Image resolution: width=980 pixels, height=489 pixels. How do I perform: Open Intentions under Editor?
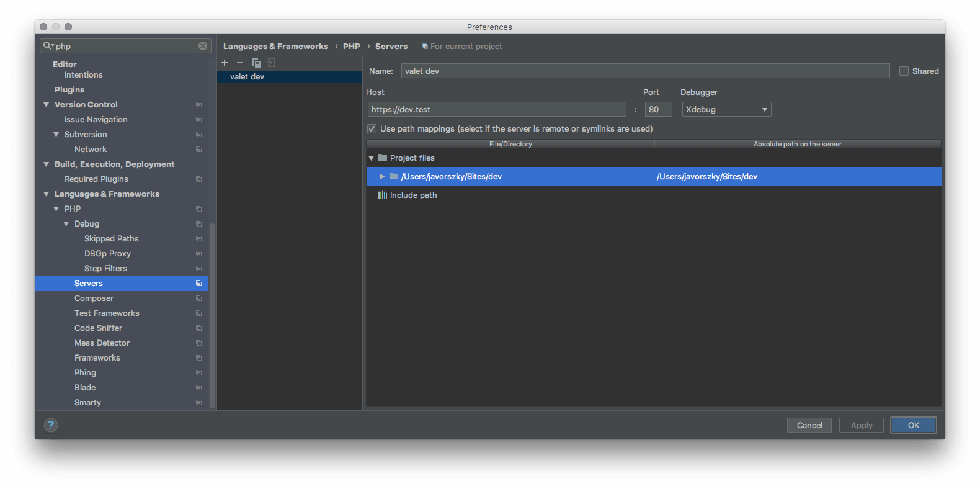pyautogui.click(x=84, y=75)
